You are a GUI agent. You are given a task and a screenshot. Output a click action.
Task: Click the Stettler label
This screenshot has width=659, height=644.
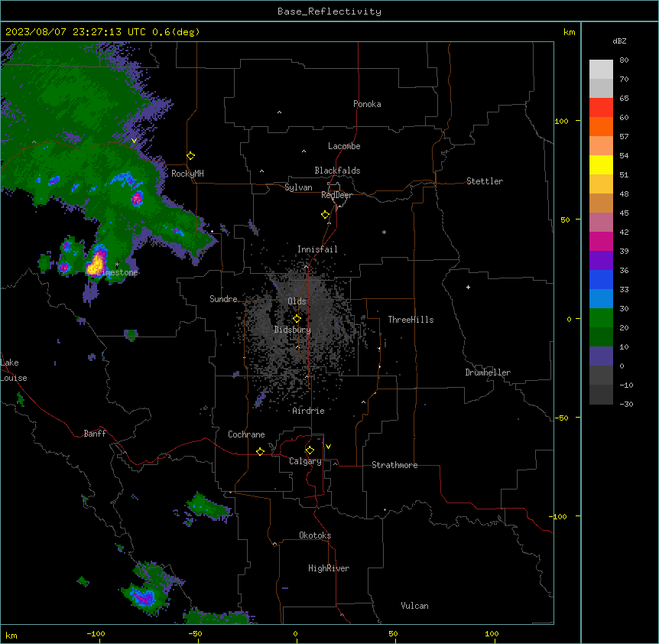485,181
